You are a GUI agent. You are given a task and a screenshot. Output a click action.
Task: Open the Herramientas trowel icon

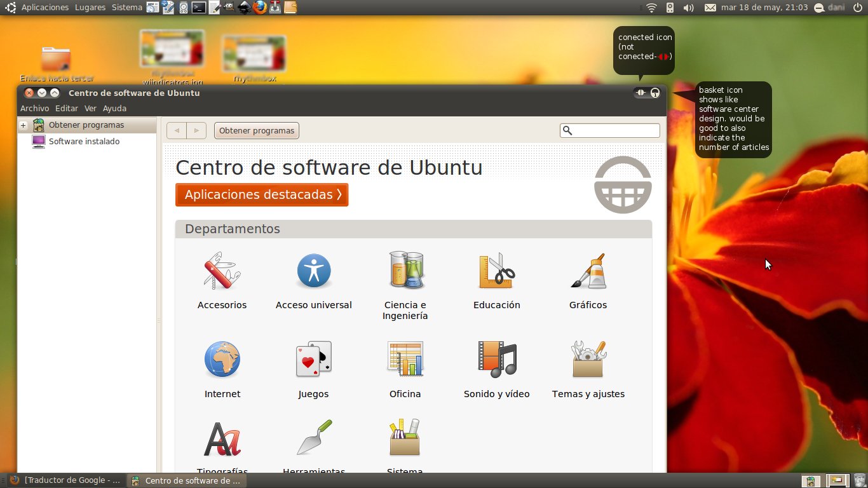click(314, 437)
